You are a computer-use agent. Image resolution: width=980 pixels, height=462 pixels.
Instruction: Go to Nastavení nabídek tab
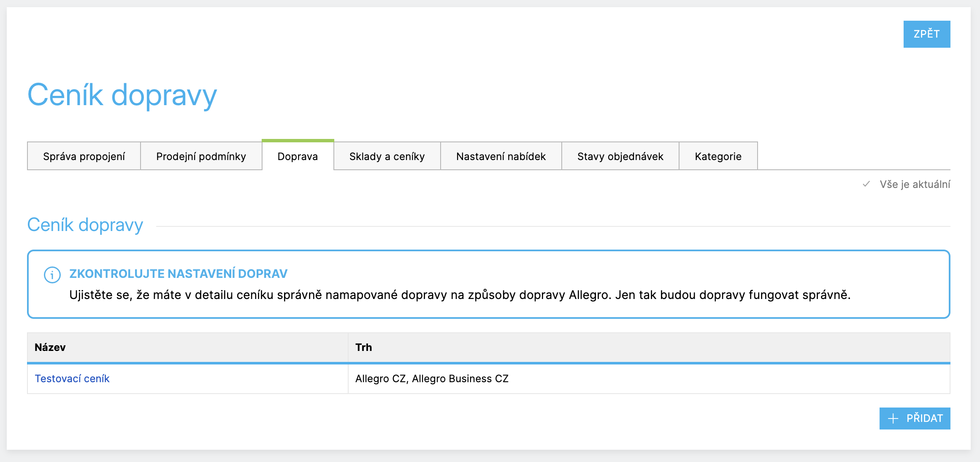tap(501, 156)
